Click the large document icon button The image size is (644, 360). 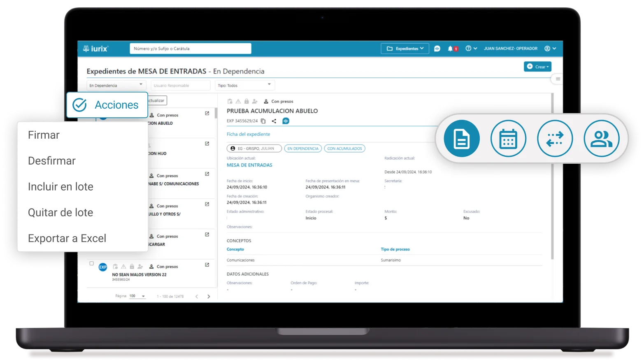tap(461, 139)
